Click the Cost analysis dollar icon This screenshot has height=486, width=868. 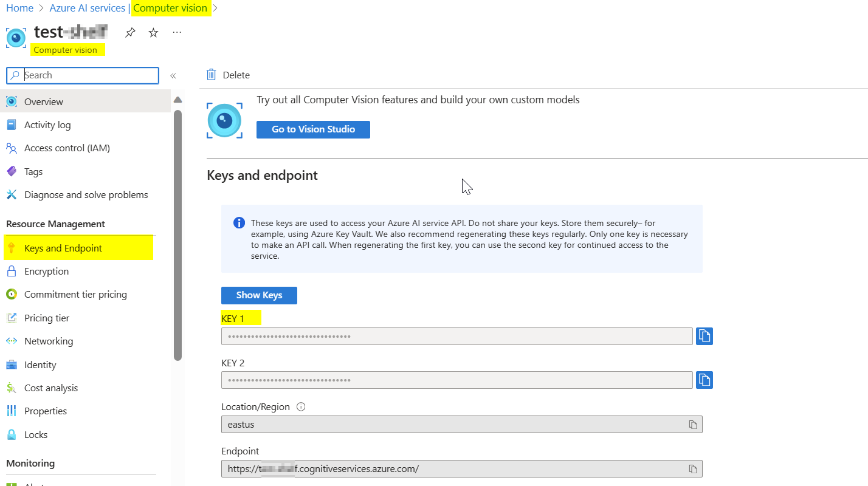[x=12, y=388]
